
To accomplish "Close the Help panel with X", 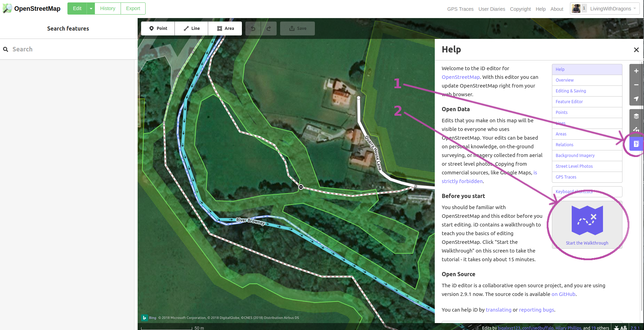I will pyautogui.click(x=636, y=50).
